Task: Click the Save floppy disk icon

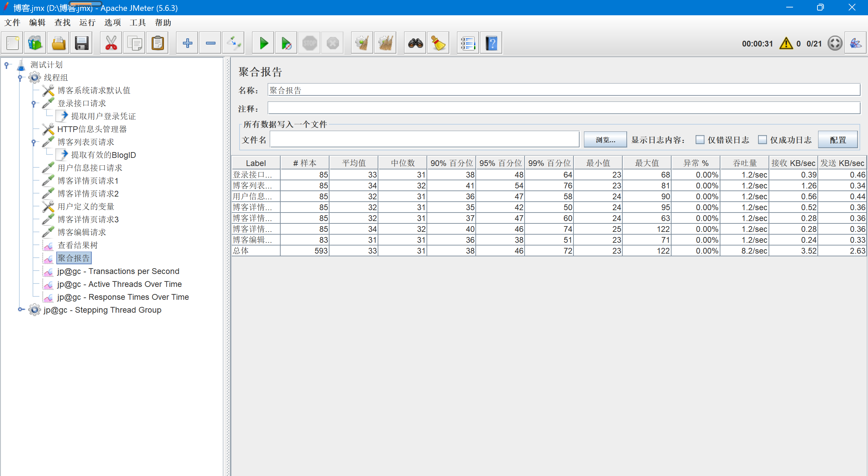Action: (x=81, y=43)
